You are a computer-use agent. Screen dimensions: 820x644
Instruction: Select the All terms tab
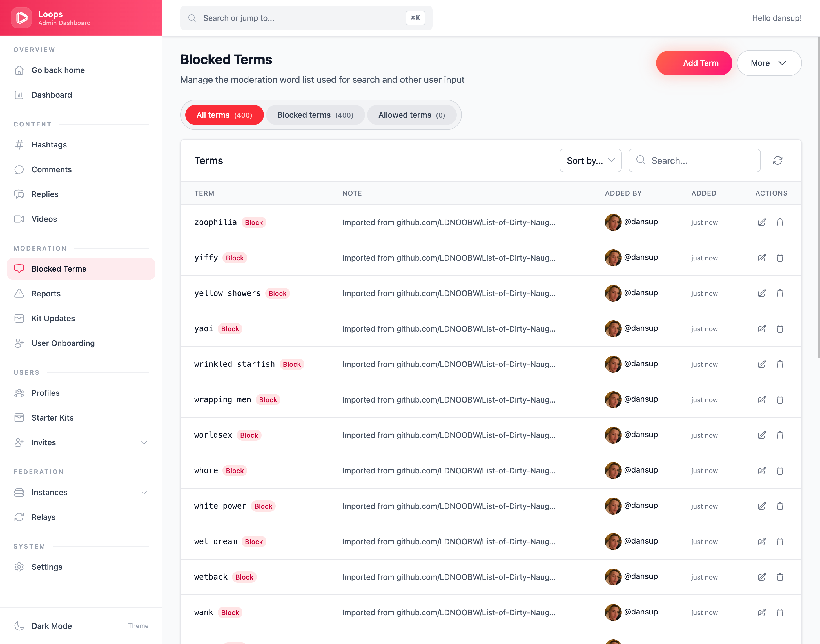coord(224,115)
